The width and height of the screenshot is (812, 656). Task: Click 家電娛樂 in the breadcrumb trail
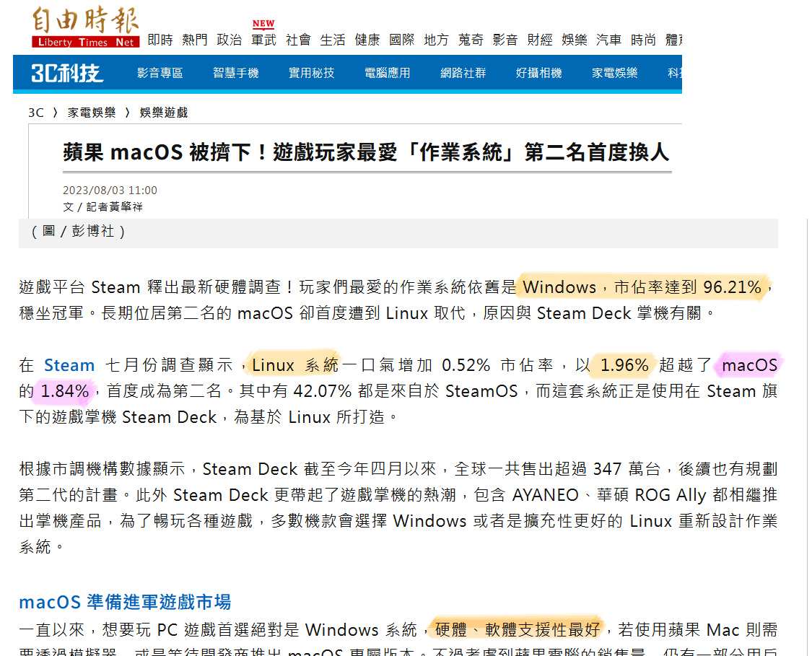pyautogui.click(x=92, y=113)
